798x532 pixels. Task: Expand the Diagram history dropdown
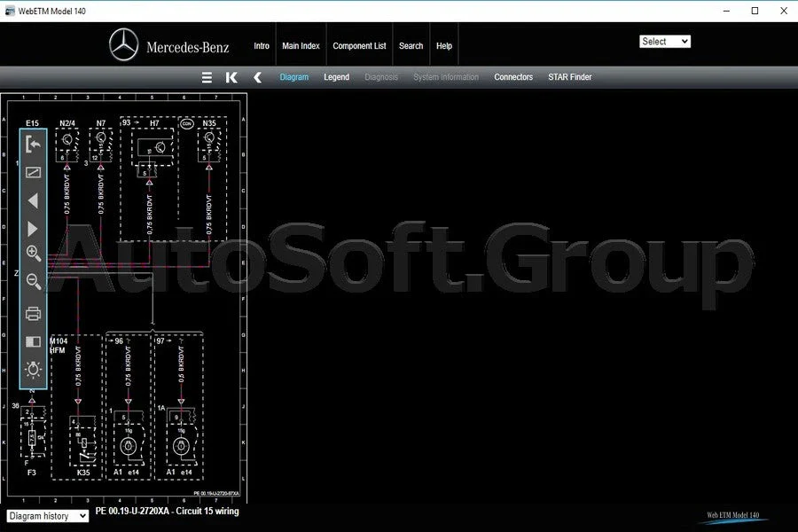tap(48, 515)
